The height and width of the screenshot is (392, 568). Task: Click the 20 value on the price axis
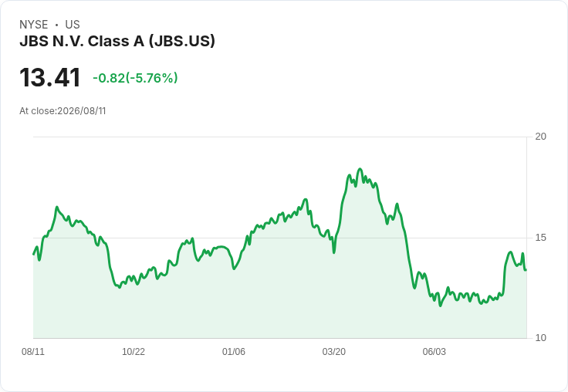coord(540,137)
